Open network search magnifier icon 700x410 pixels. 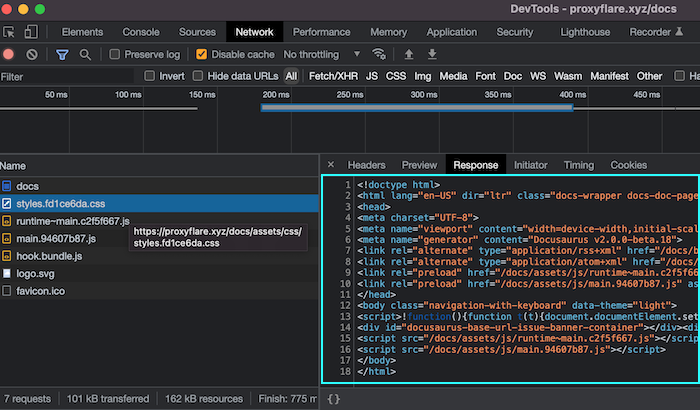[x=85, y=54]
